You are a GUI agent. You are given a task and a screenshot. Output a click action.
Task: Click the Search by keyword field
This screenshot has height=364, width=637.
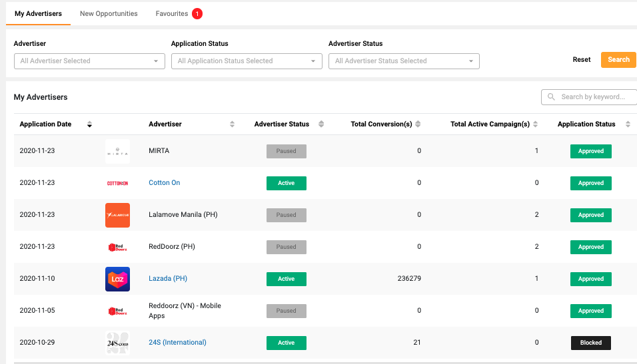coord(588,97)
